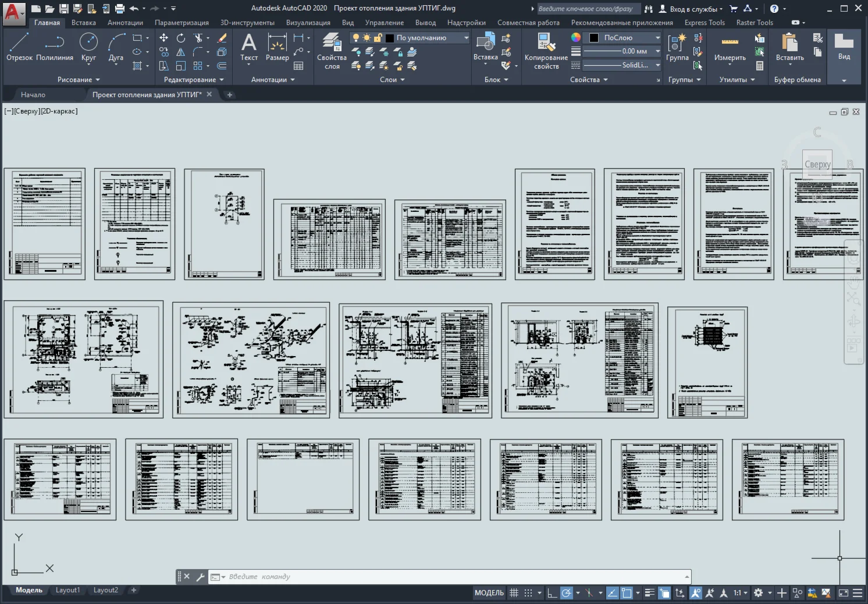The width and height of the screenshot is (868, 604).
Task: Select the Trim scissors tool
Action: [198, 38]
